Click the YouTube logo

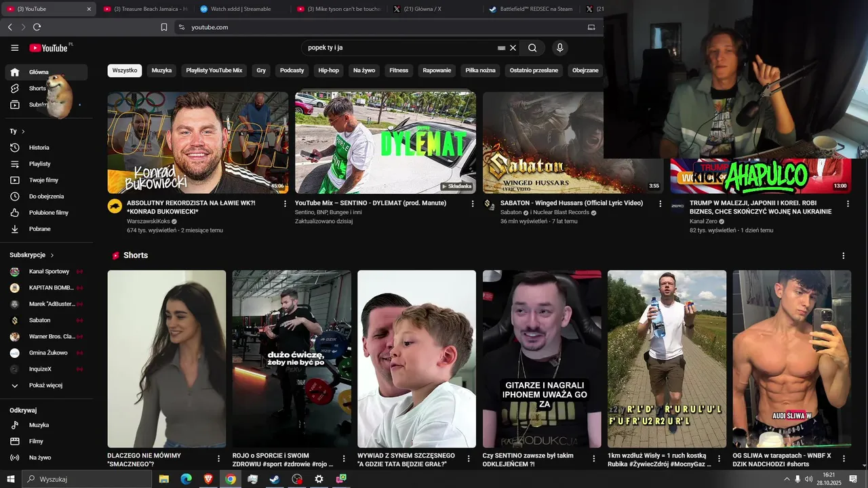coord(48,48)
